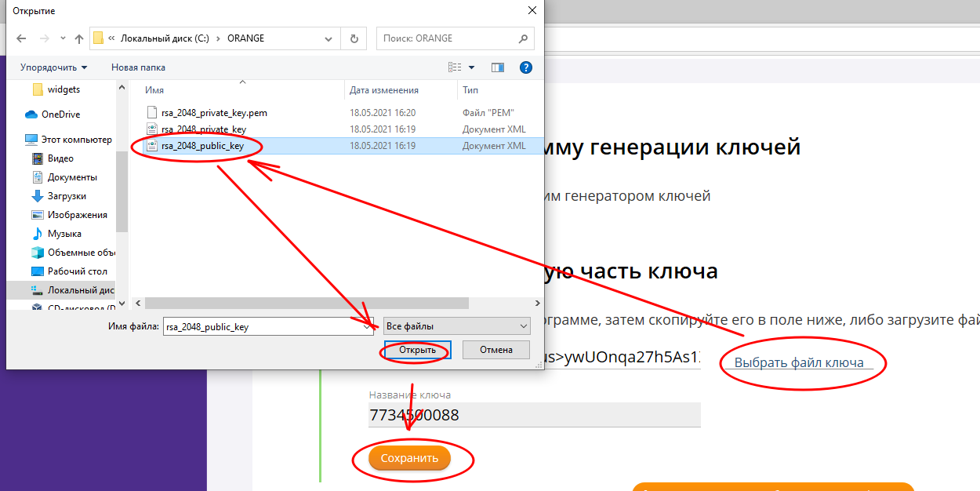Image resolution: width=980 pixels, height=491 pixels.
Task: Click the ORANGE breadcrumb segment
Action: [245, 38]
